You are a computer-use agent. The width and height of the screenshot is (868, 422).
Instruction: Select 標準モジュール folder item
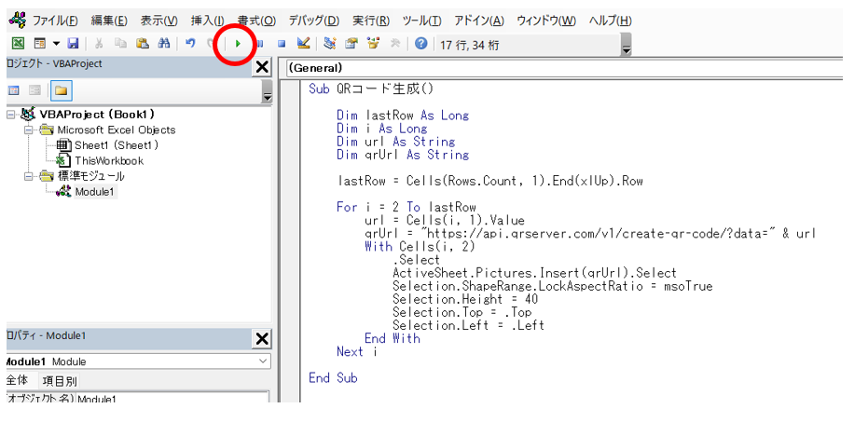coord(91,176)
